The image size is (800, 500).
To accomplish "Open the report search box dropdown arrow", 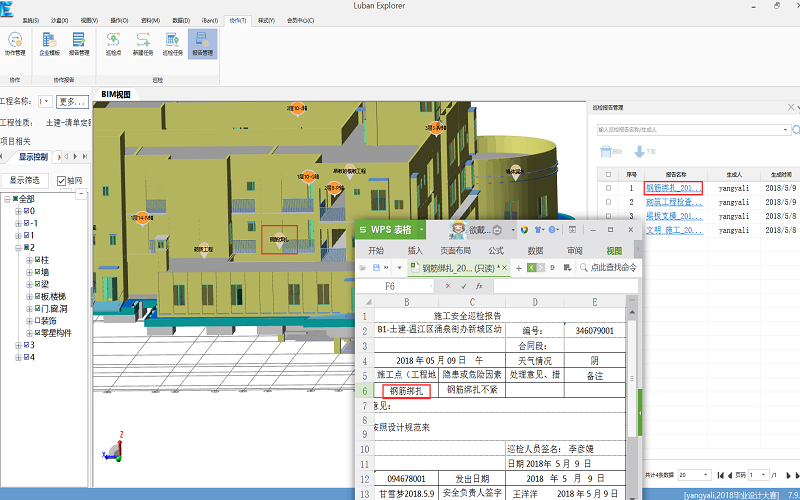I will (785, 130).
